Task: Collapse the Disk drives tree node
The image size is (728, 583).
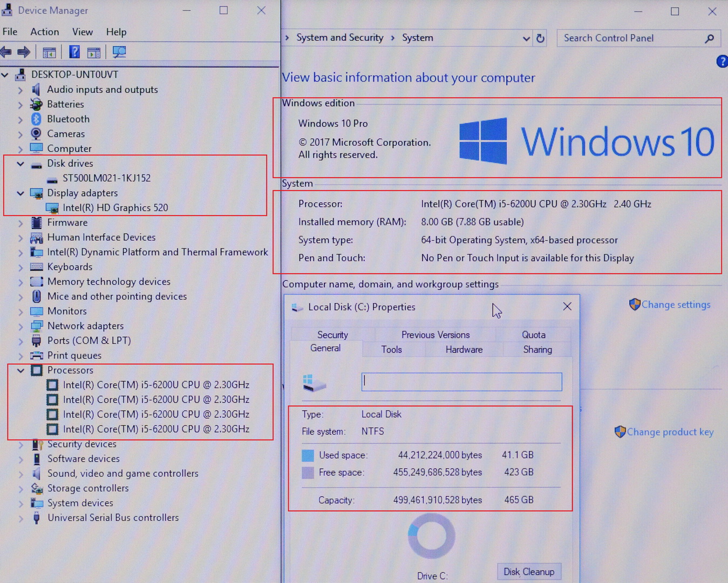Action: [21, 164]
